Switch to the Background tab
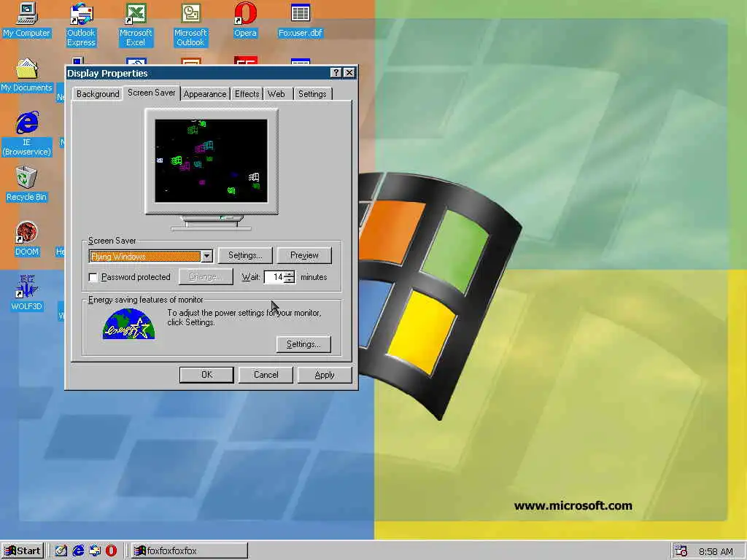 pyautogui.click(x=98, y=94)
